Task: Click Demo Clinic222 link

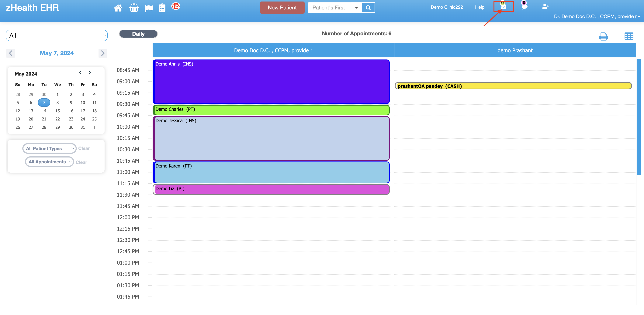Action: pyautogui.click(x=447, y=7)
